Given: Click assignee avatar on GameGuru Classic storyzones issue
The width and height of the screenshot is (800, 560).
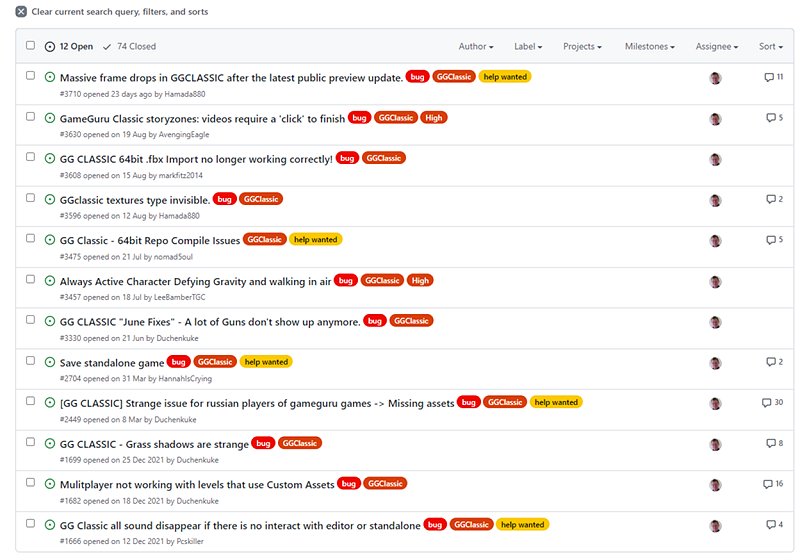Looking at the screenshot, I should tap(715, 118).
